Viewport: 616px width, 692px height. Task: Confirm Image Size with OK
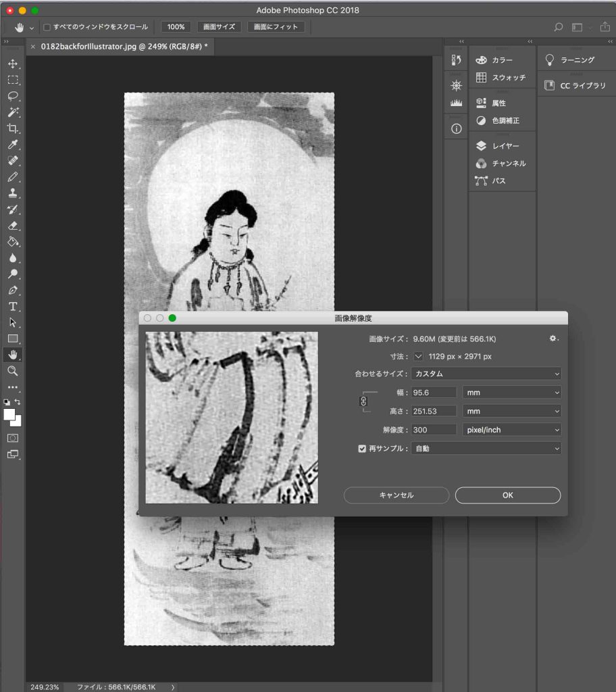tap(508, 495)
